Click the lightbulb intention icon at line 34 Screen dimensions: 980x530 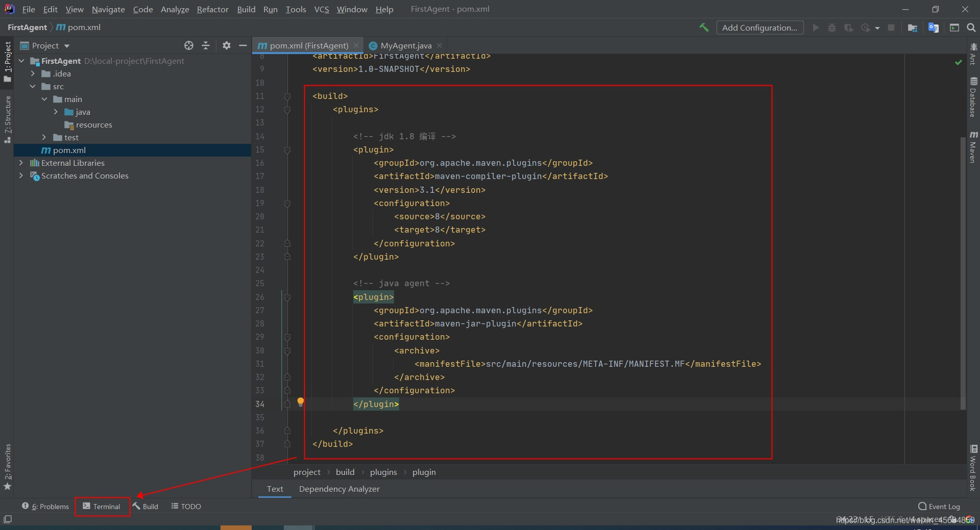pos(301,402)
